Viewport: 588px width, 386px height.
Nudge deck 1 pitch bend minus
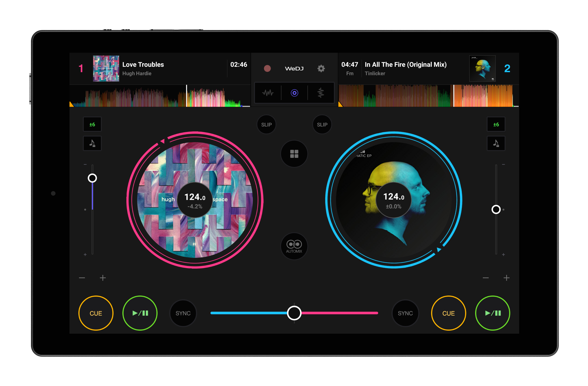82,278
